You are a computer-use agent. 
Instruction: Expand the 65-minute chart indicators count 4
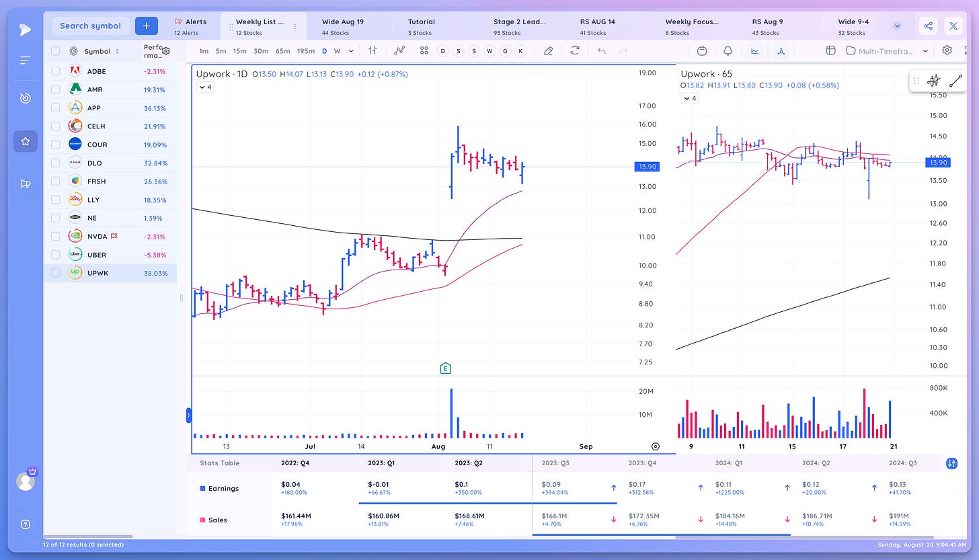pyautogui.click(x=690, y=98)
